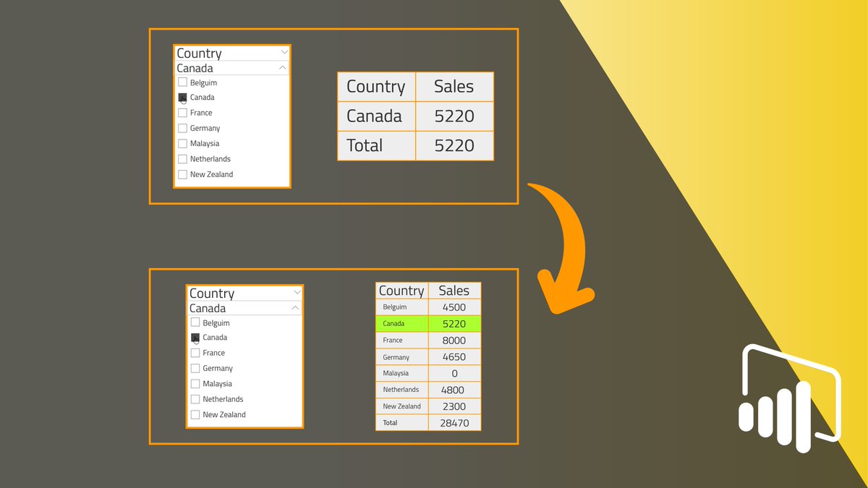Click the selected value Canada in lower slicer field
The width and height of the screenshot is (868, 488).
(208, 308)
